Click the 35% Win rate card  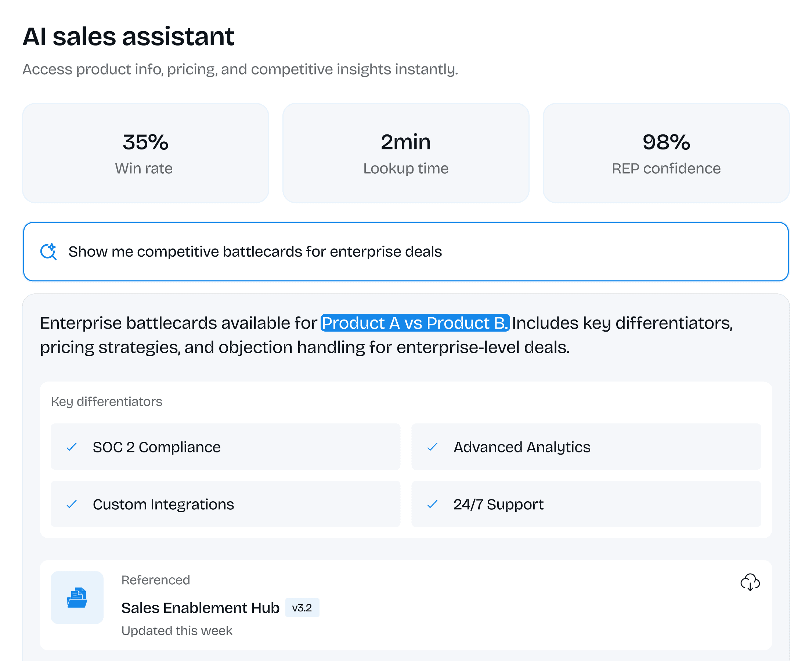[145, 153]
